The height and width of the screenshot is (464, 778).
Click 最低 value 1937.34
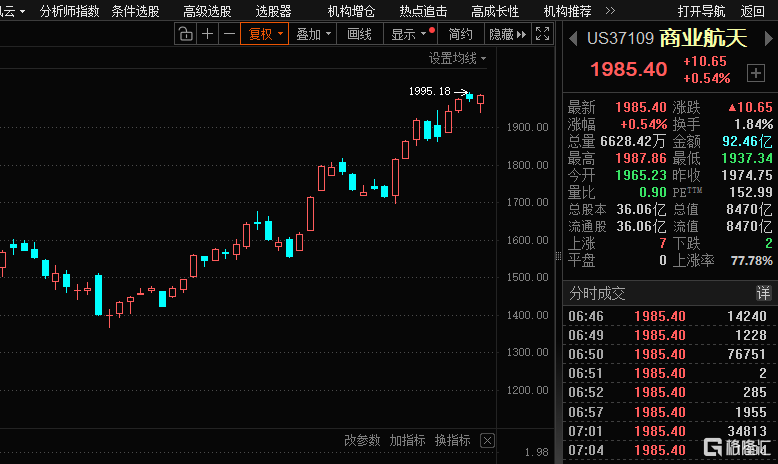click(747, 158)
